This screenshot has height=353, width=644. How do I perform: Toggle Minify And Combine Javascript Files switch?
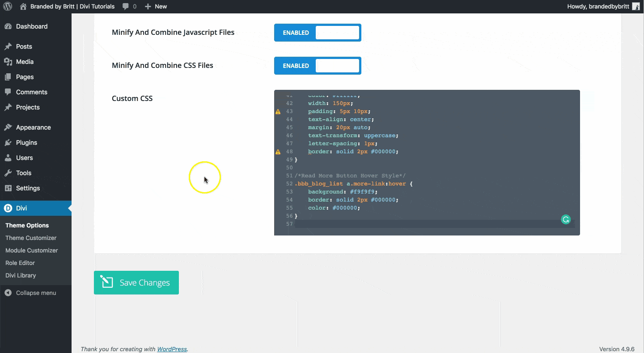(318, 33)
